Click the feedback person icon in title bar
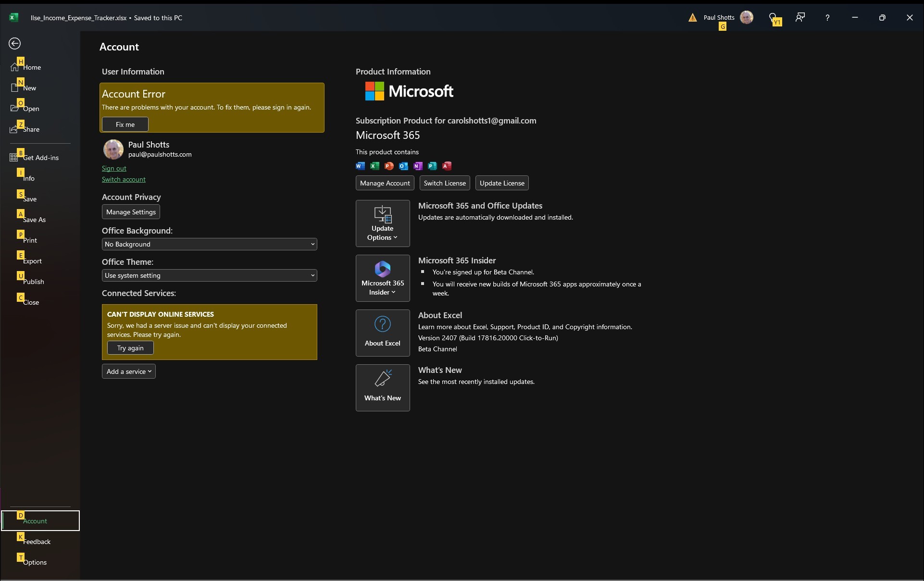The width and height of the screenshot is (924, 581). (800, 18)
